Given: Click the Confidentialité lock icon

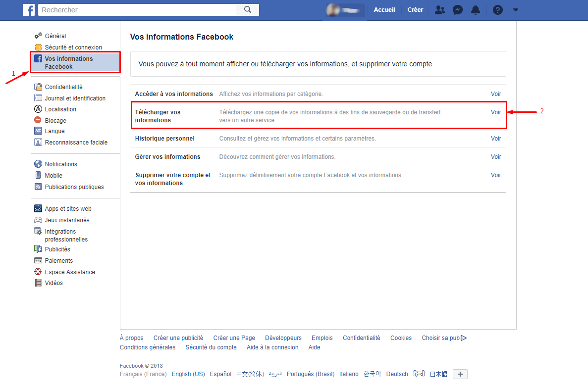Looking at the screenshot, I should pos(38,87).
